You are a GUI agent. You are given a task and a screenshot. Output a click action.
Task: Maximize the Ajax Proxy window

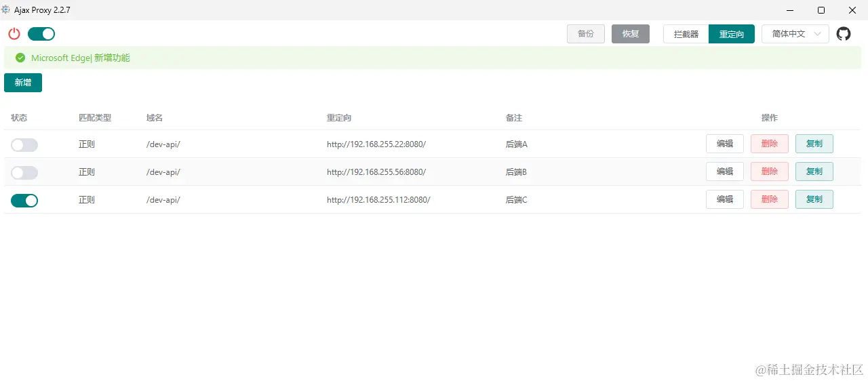(821, 10)
